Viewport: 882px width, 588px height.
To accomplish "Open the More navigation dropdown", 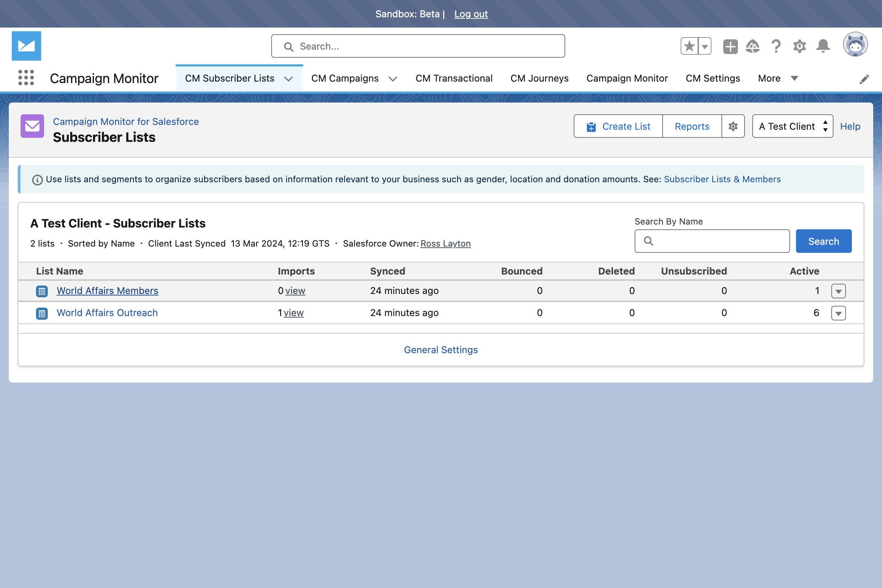I will [778, 78].
